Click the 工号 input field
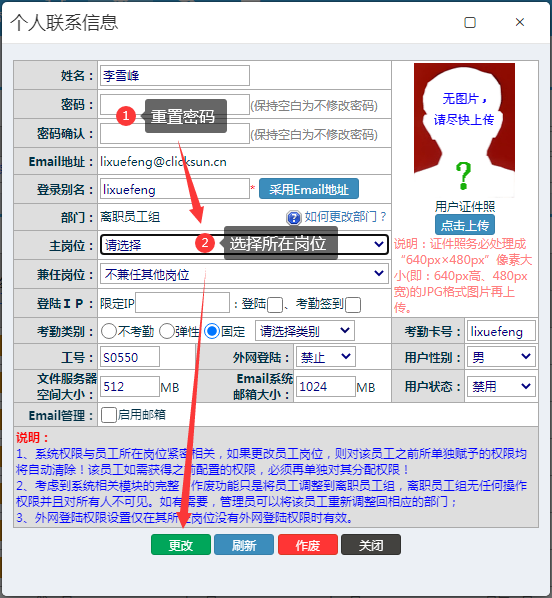Screen dimensions: 552x598 pos(130,357)
